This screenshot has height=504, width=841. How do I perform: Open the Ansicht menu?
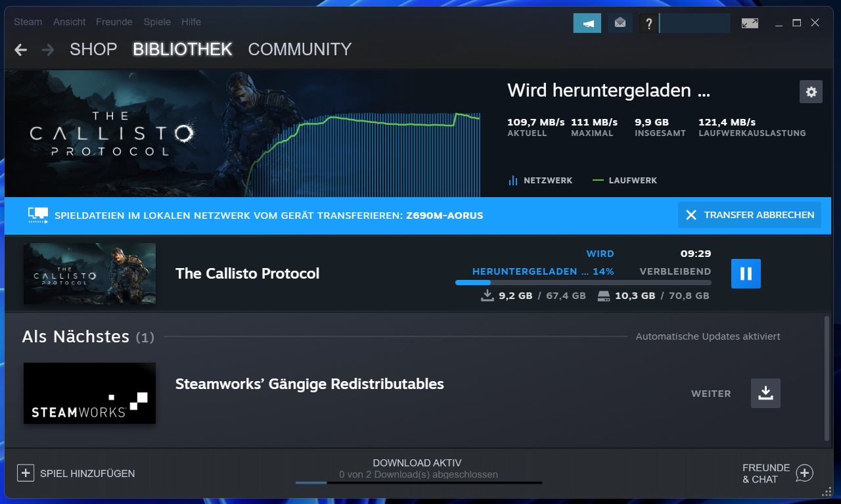click(x=70, y=22)
